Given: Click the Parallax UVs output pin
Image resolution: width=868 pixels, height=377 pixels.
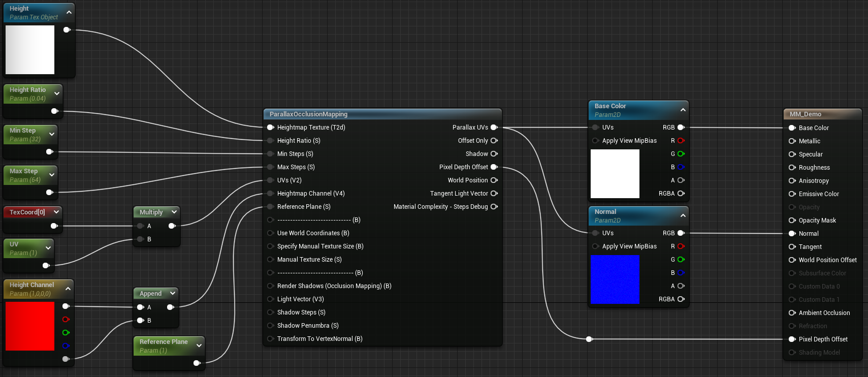Looking at the screenshot, I should (x=494, y=128).
